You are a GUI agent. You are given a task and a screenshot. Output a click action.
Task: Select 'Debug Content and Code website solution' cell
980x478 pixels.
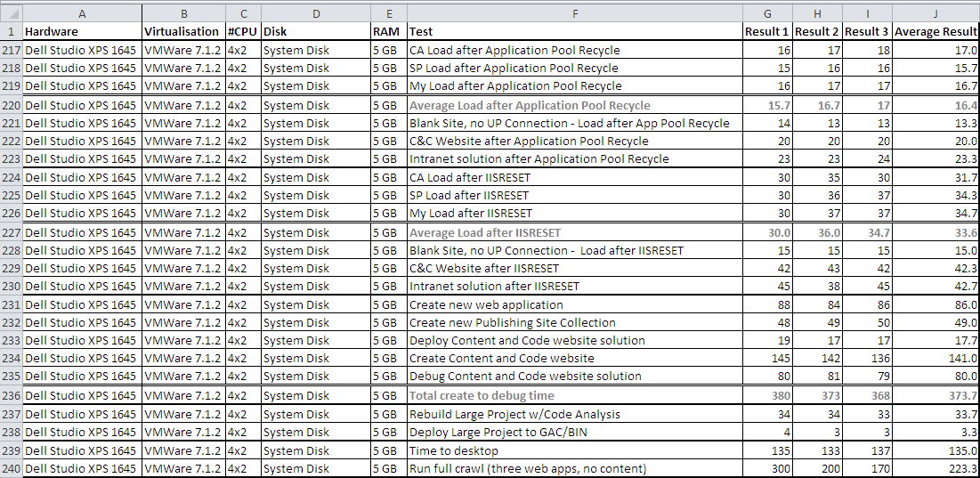[x=574, y=376]
